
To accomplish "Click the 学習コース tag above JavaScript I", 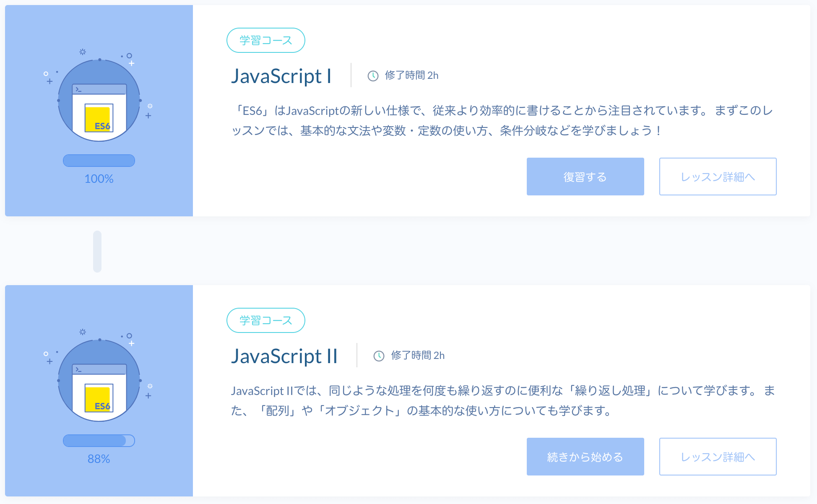I will coord(265,40).
